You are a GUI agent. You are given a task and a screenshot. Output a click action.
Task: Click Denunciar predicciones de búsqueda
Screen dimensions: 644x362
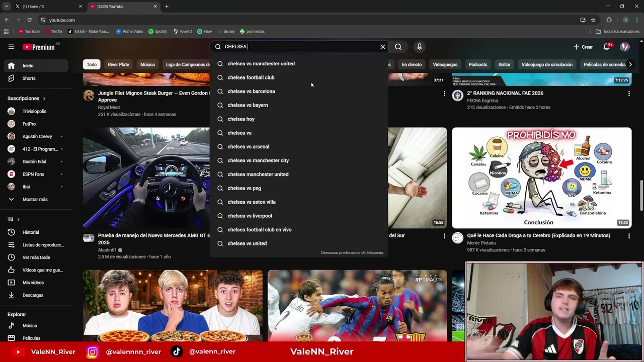point(352,253)
